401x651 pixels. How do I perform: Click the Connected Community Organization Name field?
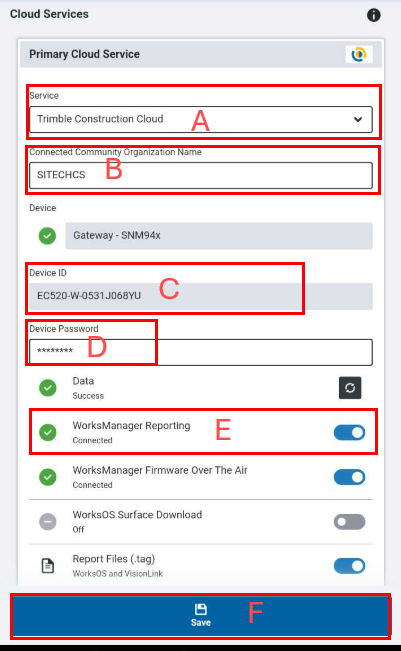[201, 175]
